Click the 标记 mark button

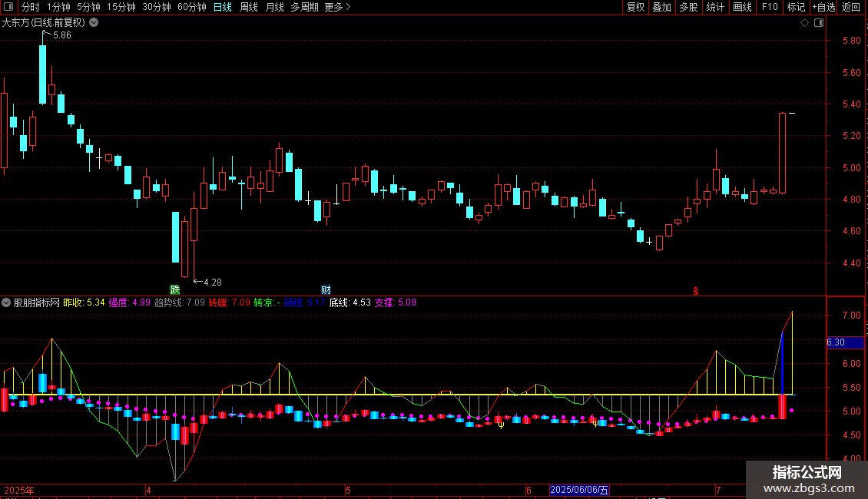click(x=796, y=7)
